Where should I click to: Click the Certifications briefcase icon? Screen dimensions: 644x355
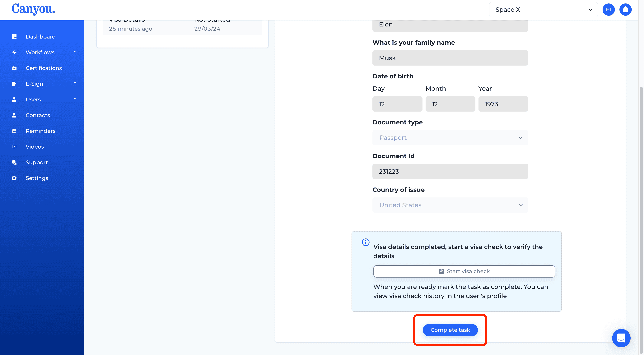(x=14, y=68)
